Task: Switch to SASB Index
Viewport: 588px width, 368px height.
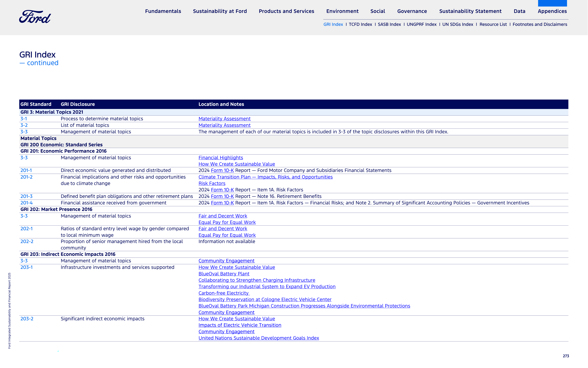Action: 389,24
